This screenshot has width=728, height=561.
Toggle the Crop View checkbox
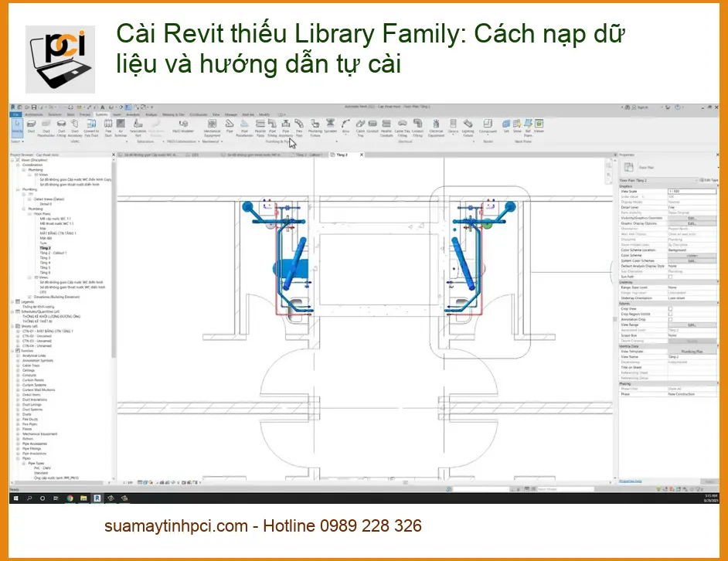(671, 309)
